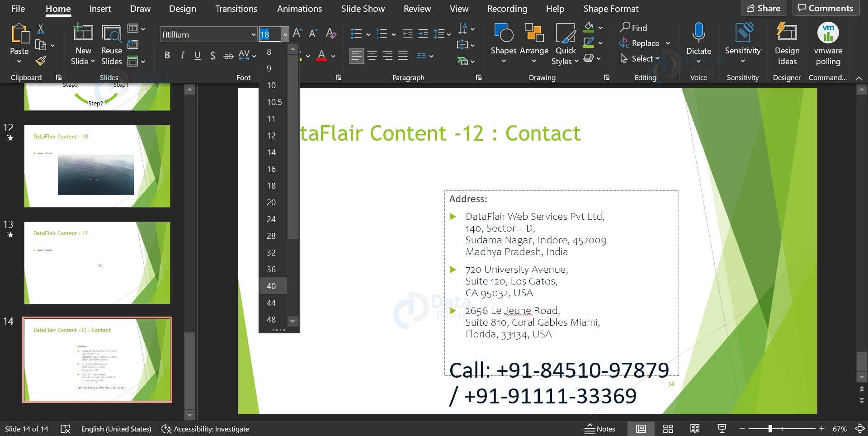Switch to Slide Sorter view

click(x=668, y=428)
